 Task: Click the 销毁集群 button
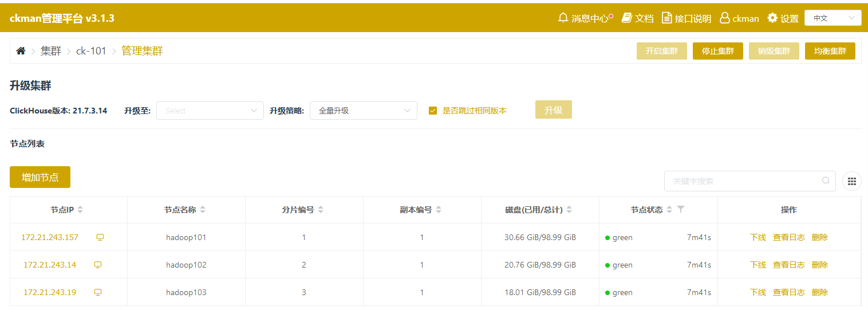tap(774, 51)
